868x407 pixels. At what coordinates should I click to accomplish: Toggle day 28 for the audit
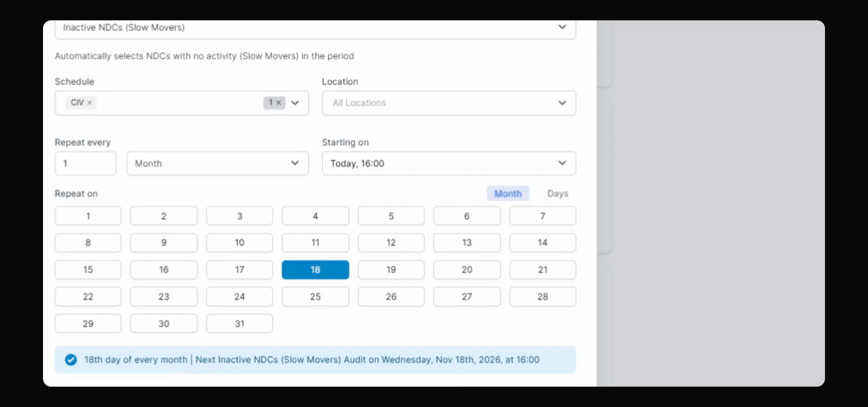(x=543, y=296)
